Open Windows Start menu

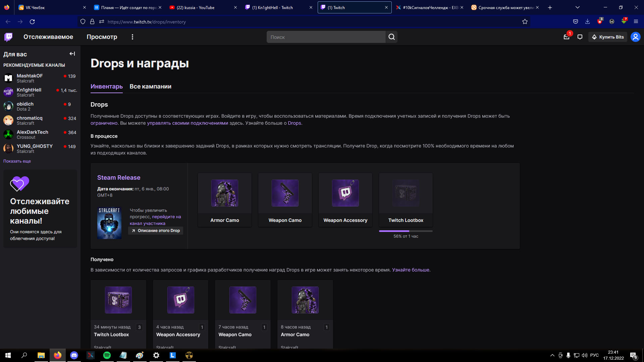click(x=8, y=355)
